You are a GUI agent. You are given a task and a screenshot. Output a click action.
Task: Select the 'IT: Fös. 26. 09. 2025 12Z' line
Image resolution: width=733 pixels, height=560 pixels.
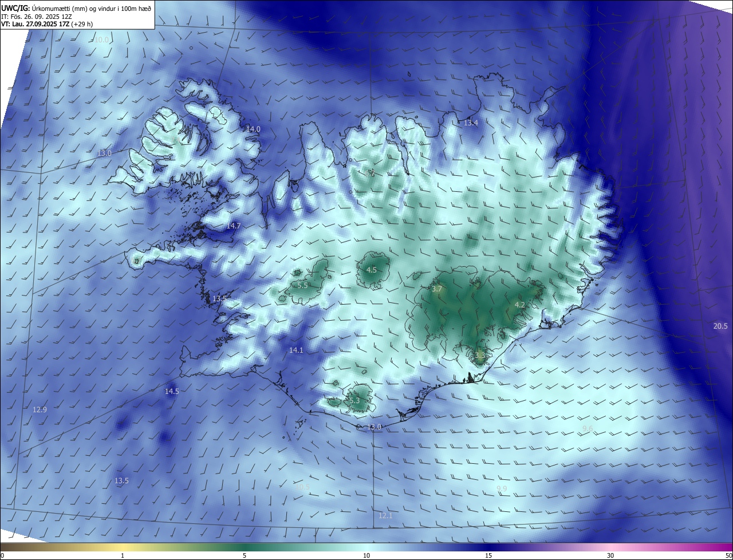click(x=38, y=17)
